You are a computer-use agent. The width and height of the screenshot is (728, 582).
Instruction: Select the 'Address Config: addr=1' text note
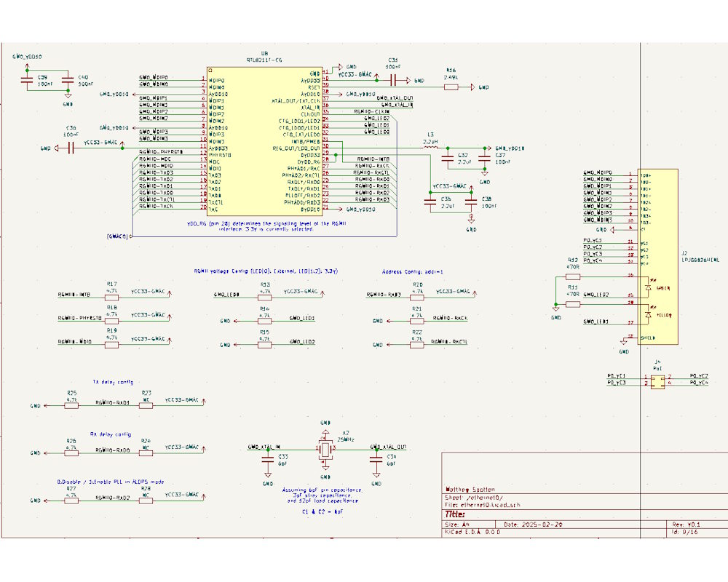coord(413,271)
